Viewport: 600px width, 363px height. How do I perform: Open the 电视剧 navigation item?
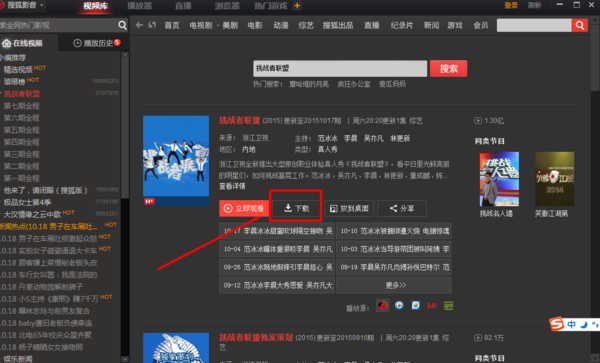(x=201, y=25)
